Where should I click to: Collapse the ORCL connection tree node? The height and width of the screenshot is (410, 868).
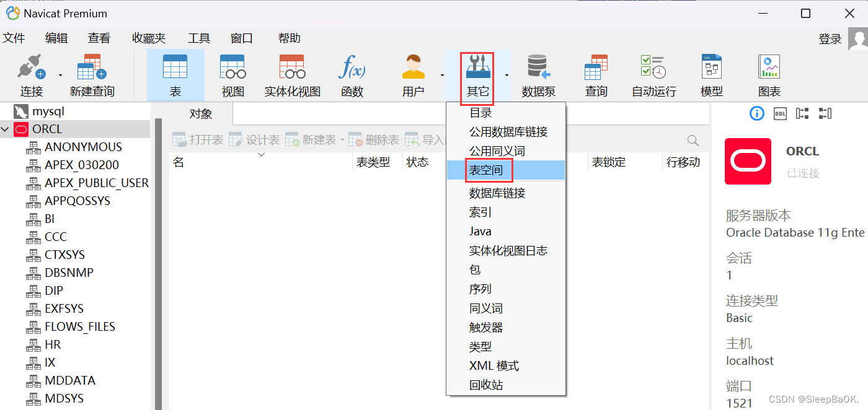point(6,129)
